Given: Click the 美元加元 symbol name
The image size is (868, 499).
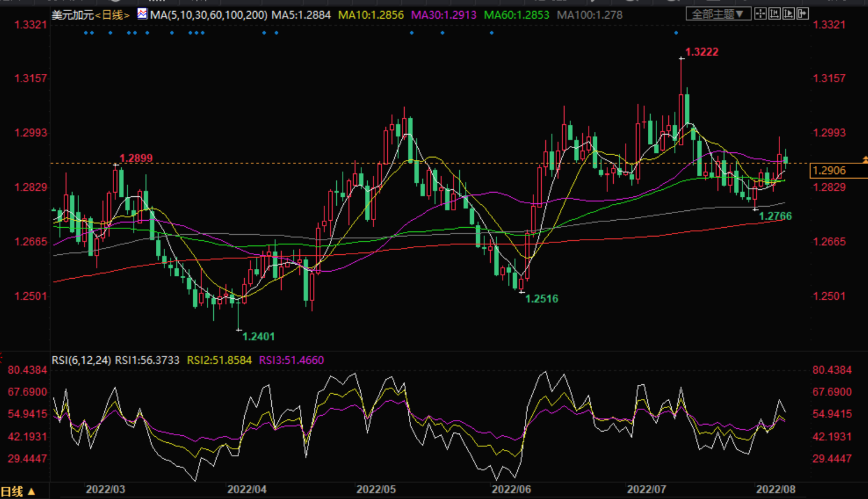Looking at the screenshot, I should 73,15.
